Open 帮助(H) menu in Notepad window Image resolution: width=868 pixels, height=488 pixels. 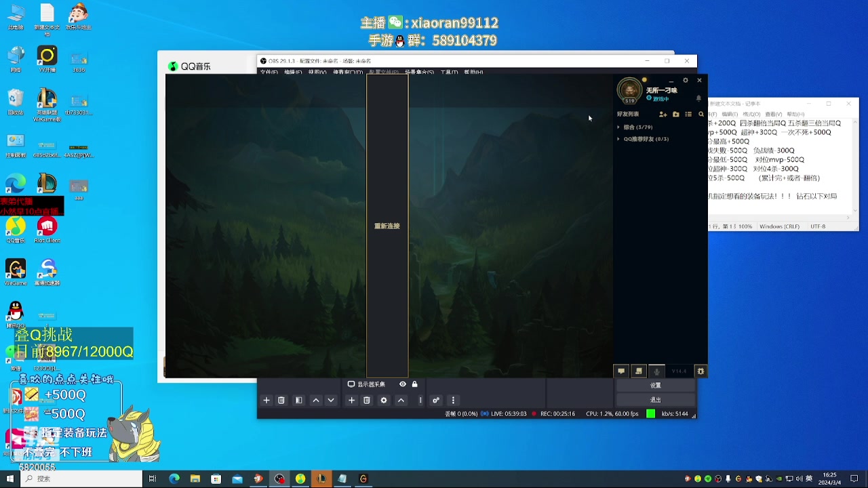(795, 115)
